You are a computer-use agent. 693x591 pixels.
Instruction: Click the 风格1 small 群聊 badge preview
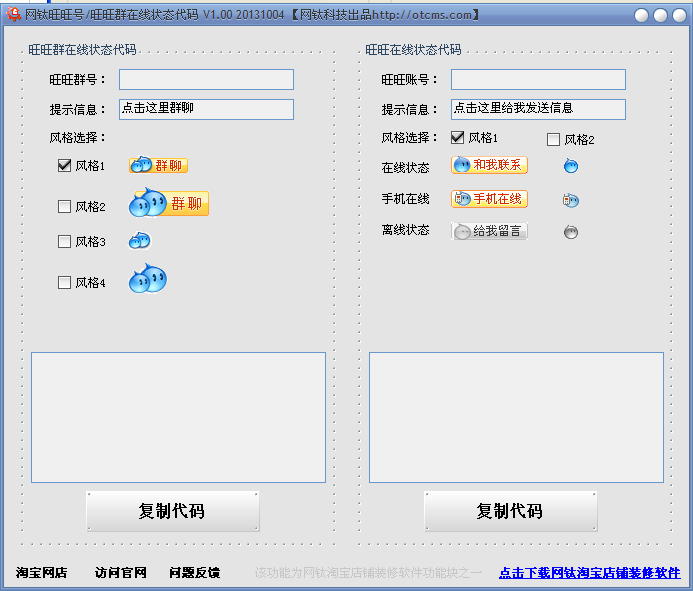coord(158,165)
